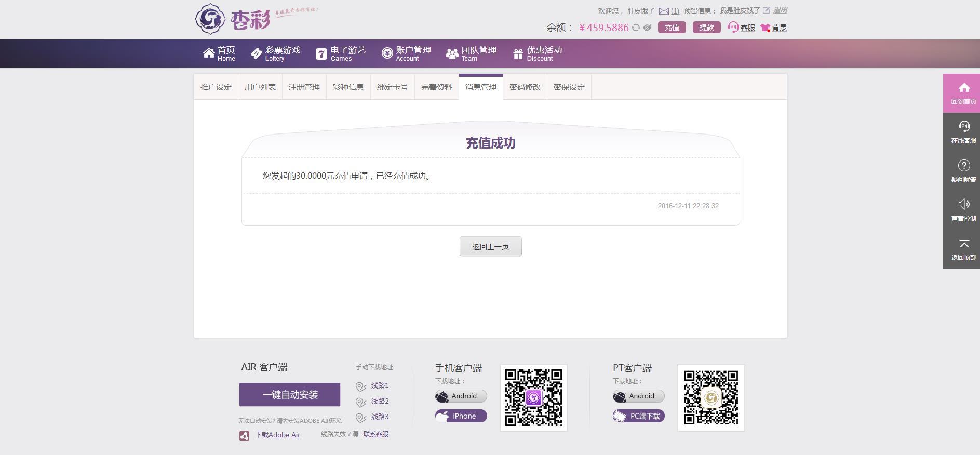The image size is (980, 455).
Task: Open 账户管理 Account menu
Action: tap(406, 53)
